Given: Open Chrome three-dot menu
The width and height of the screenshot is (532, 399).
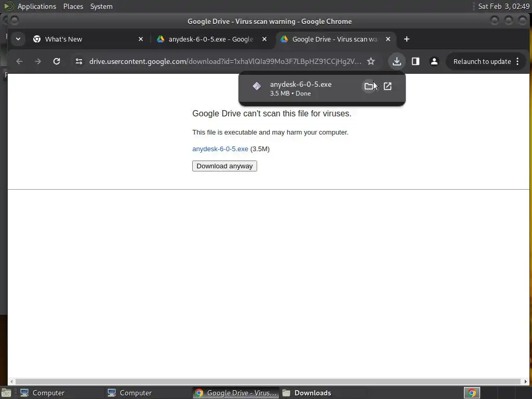Looking at the screenshot, I should [x=517, y=61].
